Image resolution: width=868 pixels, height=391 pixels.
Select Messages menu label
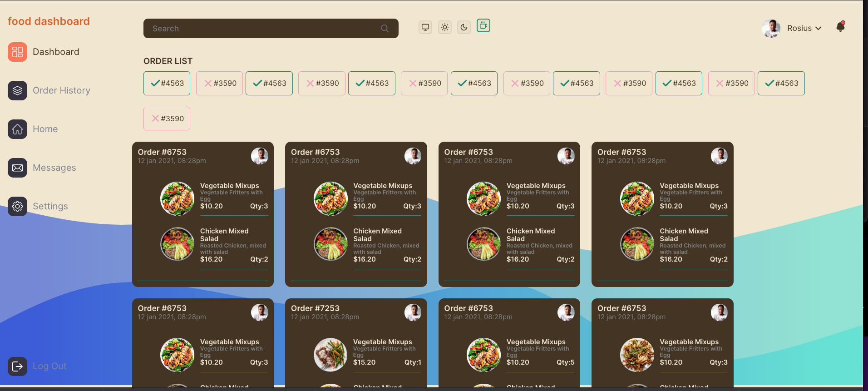(x=54, y=168)
